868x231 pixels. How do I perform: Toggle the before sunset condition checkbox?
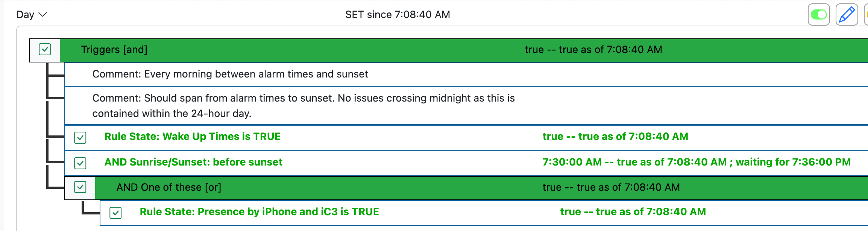tap(80, 163)
